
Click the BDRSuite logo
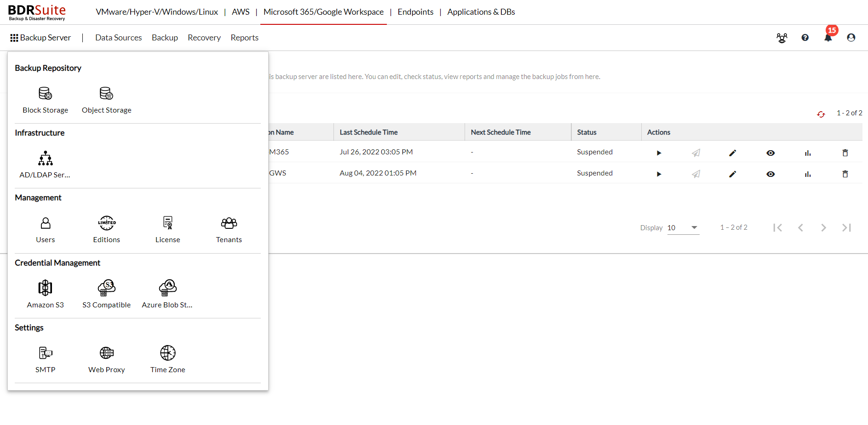click(x=37, y=12)
